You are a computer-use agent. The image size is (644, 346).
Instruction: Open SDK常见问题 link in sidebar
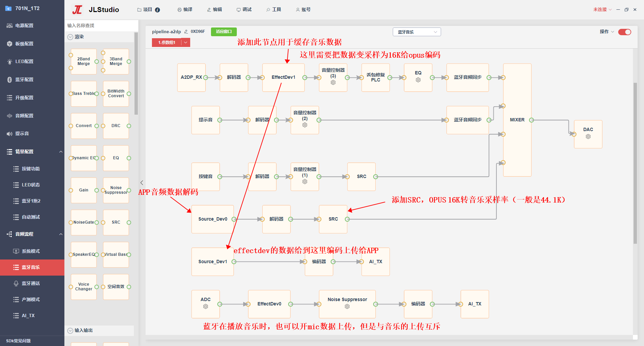[18, 341]
